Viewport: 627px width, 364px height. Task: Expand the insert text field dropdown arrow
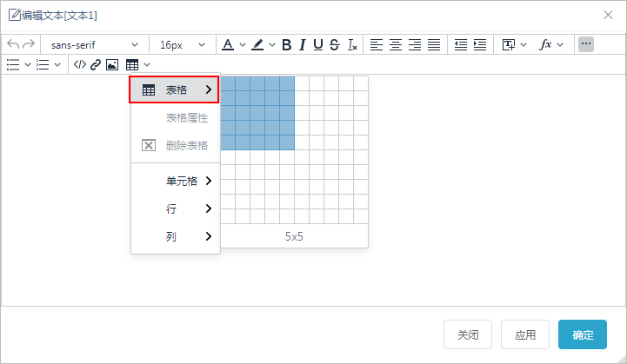tap(524, 45)
